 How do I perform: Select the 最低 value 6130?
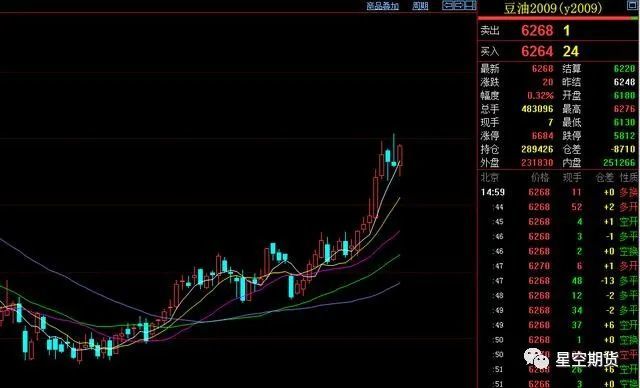point(624,122)
